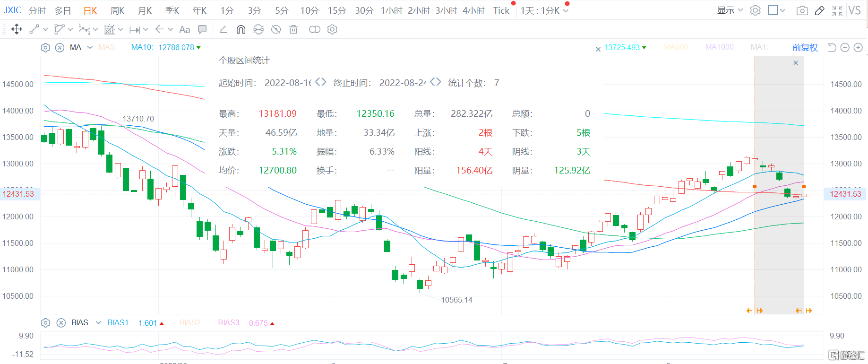Show the faded MA5 line
Viewport: 868px width, 364px height.
(106, 47)
